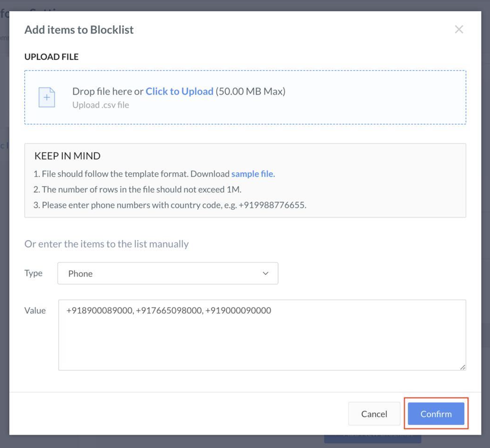Close the Add items to Blocklist dialog
This screenshot has height=448, width=490.
tap(459, 29)
